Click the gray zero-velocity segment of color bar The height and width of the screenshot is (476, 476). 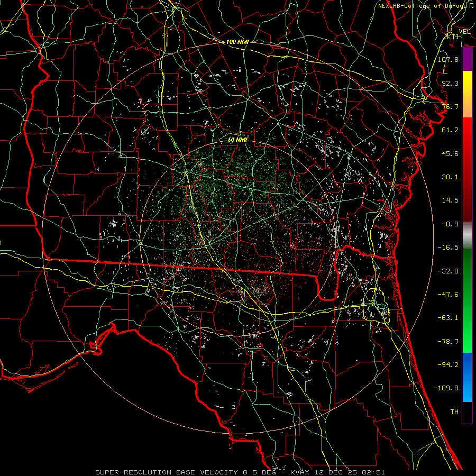[x=467, y=235]
